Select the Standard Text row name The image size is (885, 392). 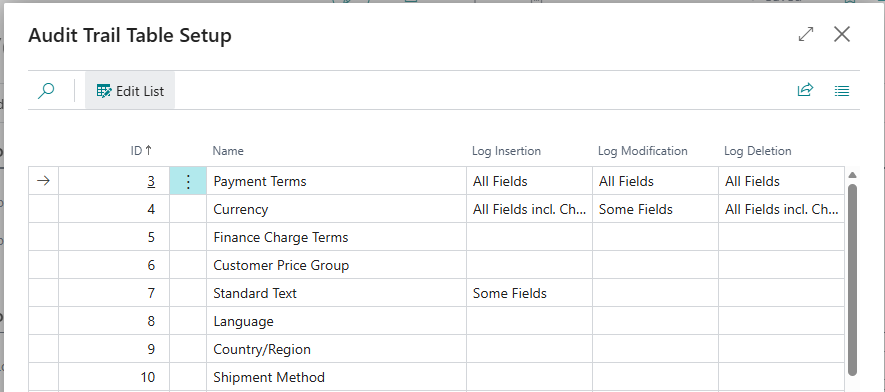[336, 293]
